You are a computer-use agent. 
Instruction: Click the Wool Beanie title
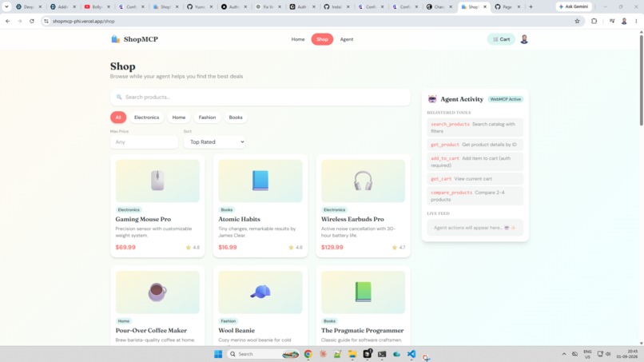[x=237, y=330]
